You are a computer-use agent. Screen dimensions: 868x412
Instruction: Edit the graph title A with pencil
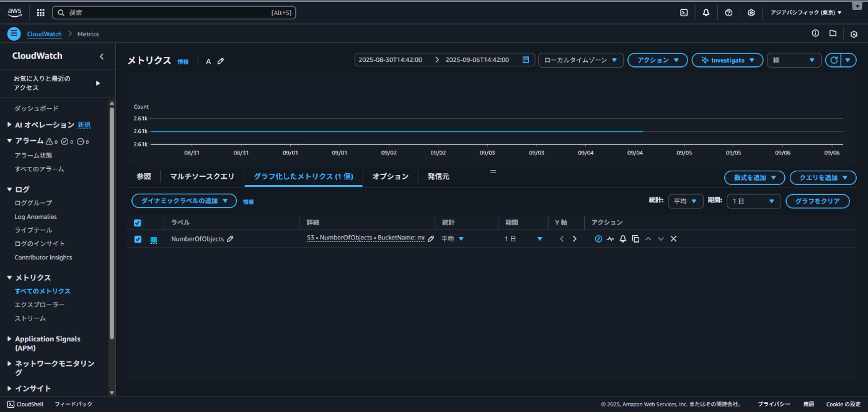[221, 61]
